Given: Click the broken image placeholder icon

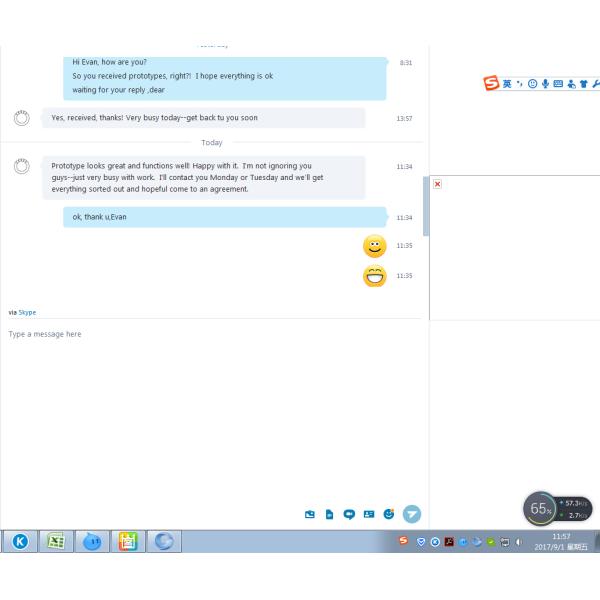Looking at the screenshot, I should (x=438, y=184).
